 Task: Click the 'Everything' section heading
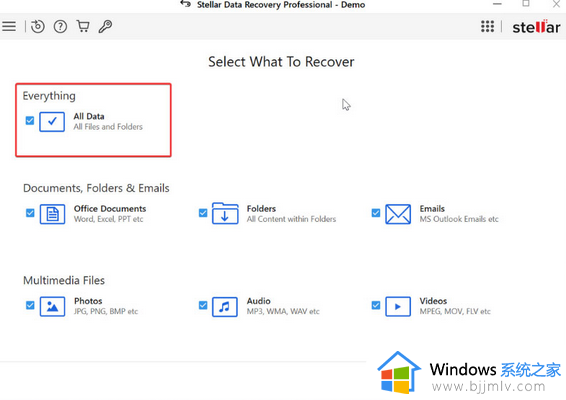click(49, 96)
